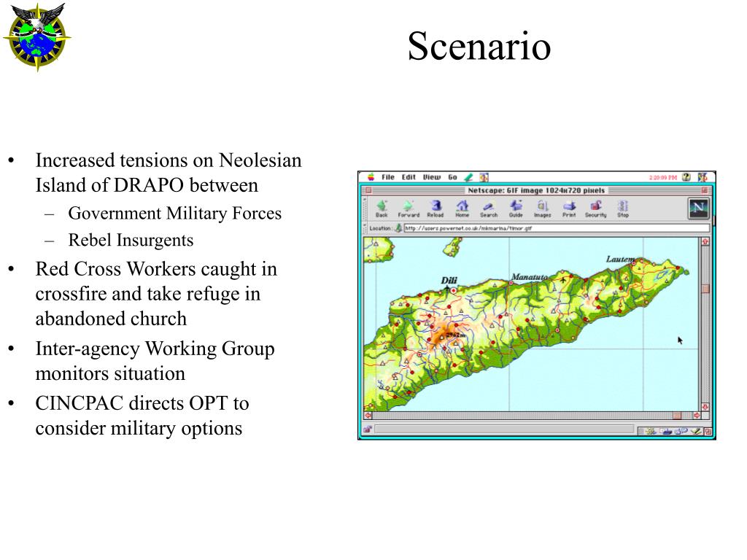Screen dimensions: 747x560
Task: Collapse the component bar using its grip
Action: tap(640, 432)
